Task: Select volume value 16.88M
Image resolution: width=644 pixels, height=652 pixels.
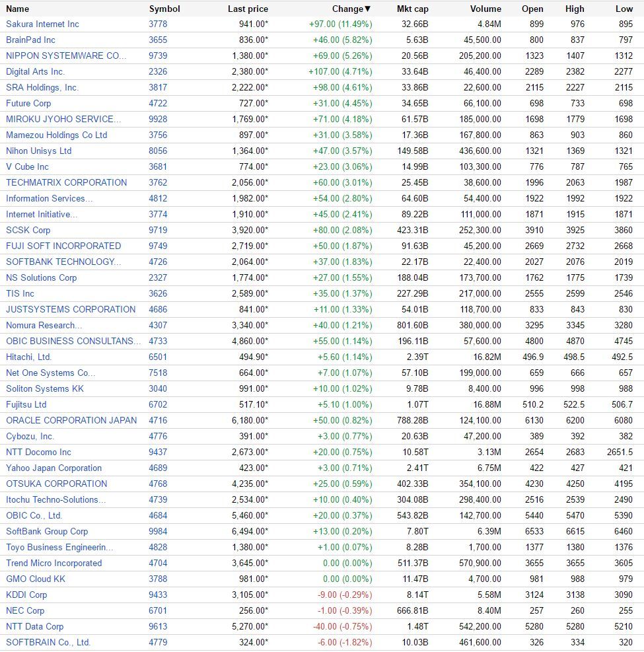Action: click(x=487, y=404)
